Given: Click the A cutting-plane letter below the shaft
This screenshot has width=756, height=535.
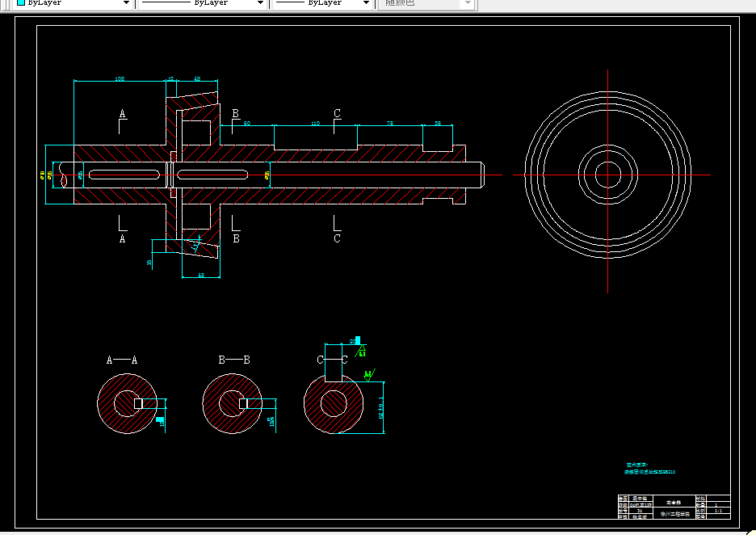Looking at the screenshot, I should [x=123, y=238].
